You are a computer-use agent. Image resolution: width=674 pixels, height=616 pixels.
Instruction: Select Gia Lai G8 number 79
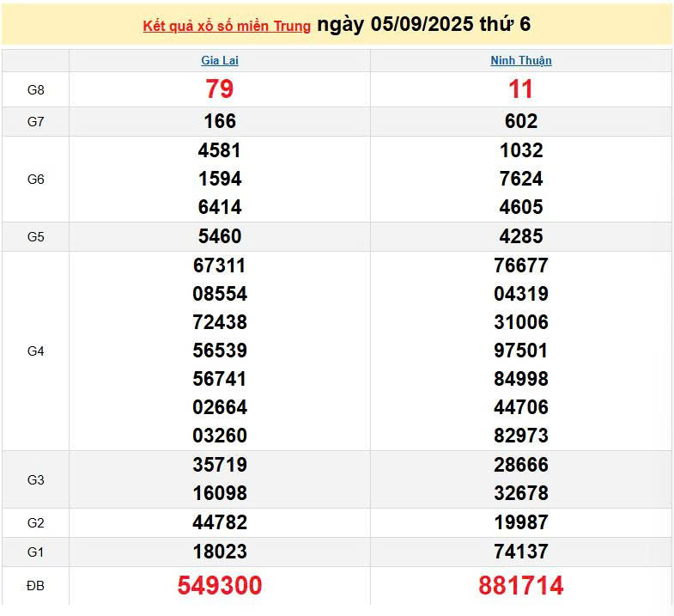tap(220, 89)
